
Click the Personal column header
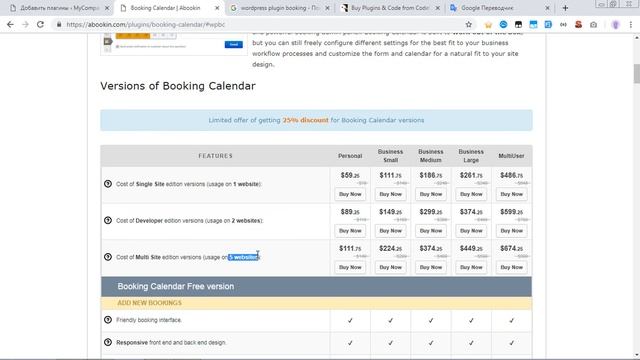[350, 156]
